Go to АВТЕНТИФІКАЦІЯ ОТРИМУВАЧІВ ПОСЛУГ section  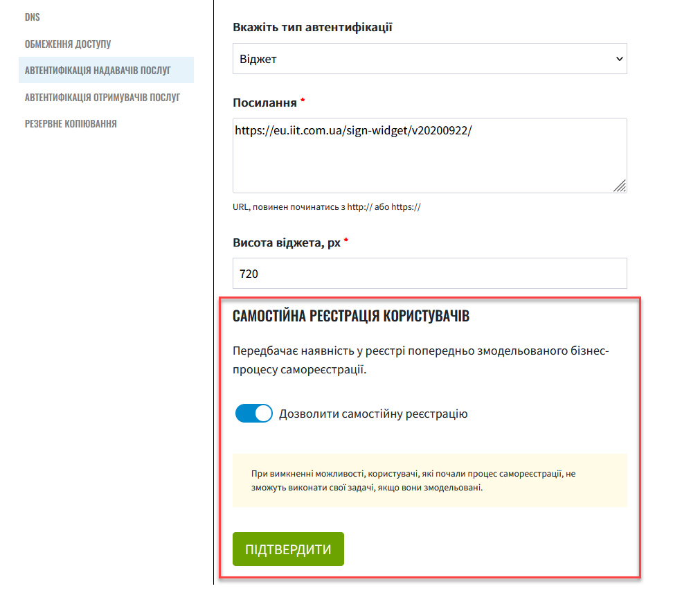pos(102,97)
